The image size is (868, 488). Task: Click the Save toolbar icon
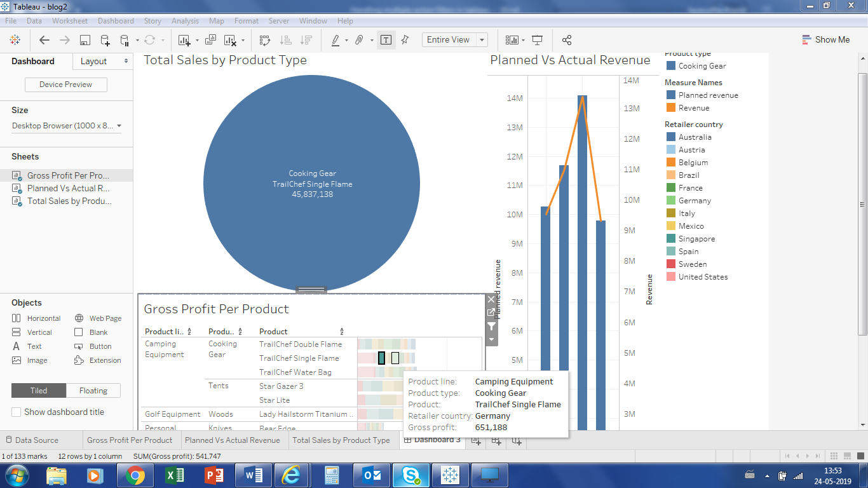(85, 40)
